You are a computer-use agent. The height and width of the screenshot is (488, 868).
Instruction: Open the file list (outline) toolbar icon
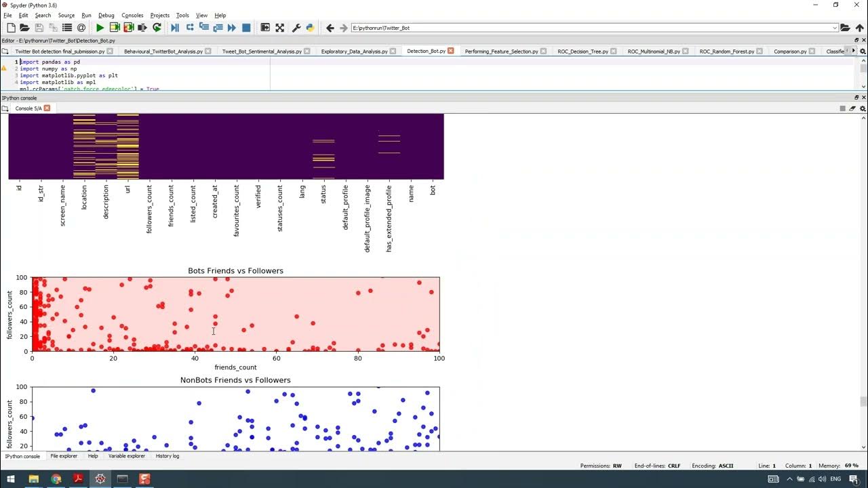pyautogui.click(x=67, y=28)
